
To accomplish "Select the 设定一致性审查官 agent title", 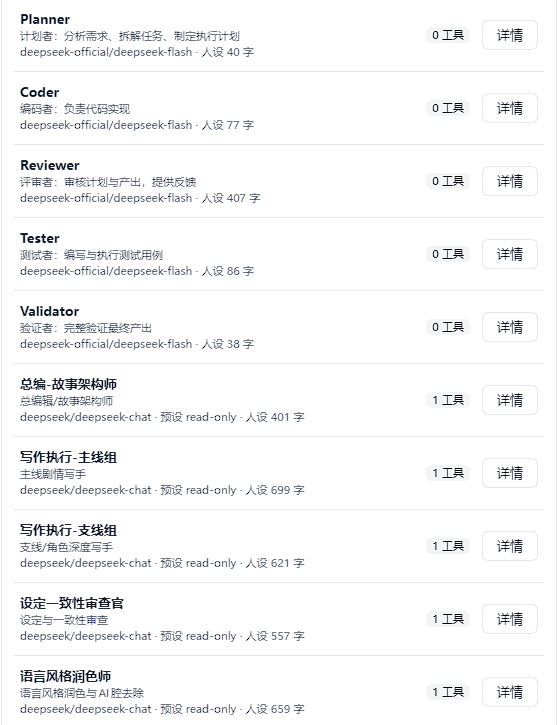I will pyautogui.click(x=72, y=603).
